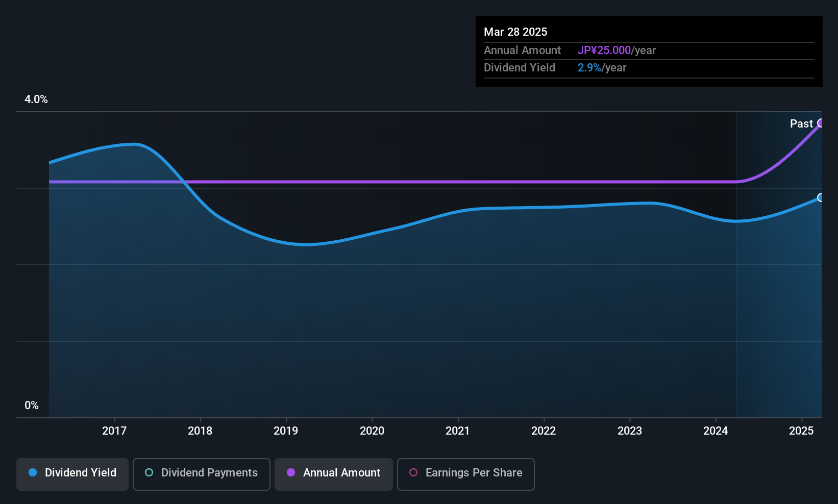Click the 2025 x-axis label
The image size is (838, 504).
(x=801, y=431)
